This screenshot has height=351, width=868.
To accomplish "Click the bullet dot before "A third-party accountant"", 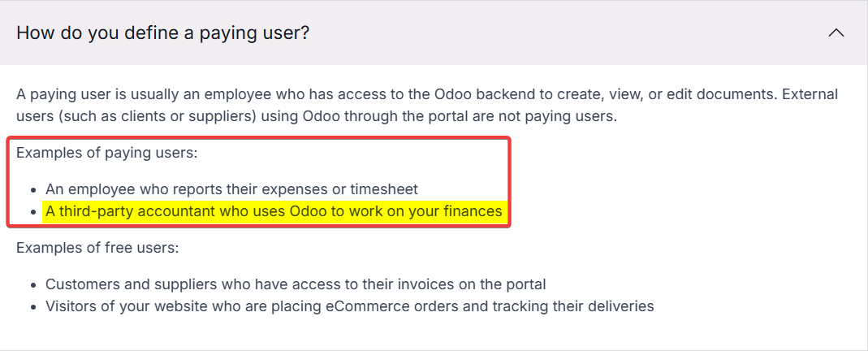I will [x=34, y=212].
